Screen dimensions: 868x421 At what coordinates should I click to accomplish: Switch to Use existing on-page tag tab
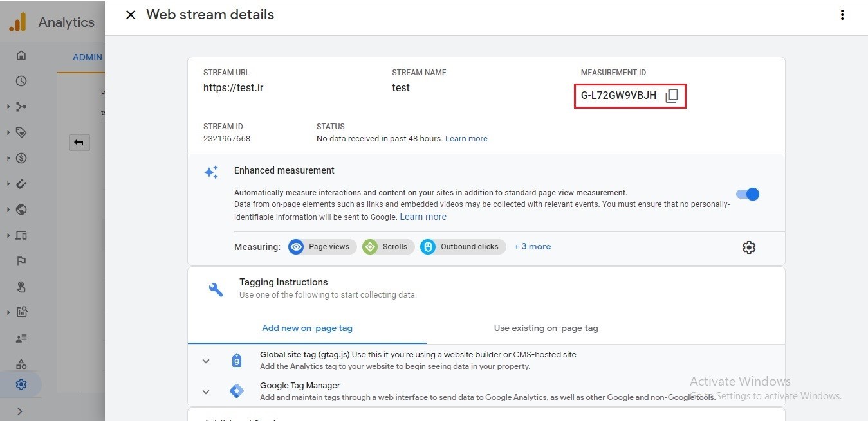pyautogui.click(x=546, y=328)
